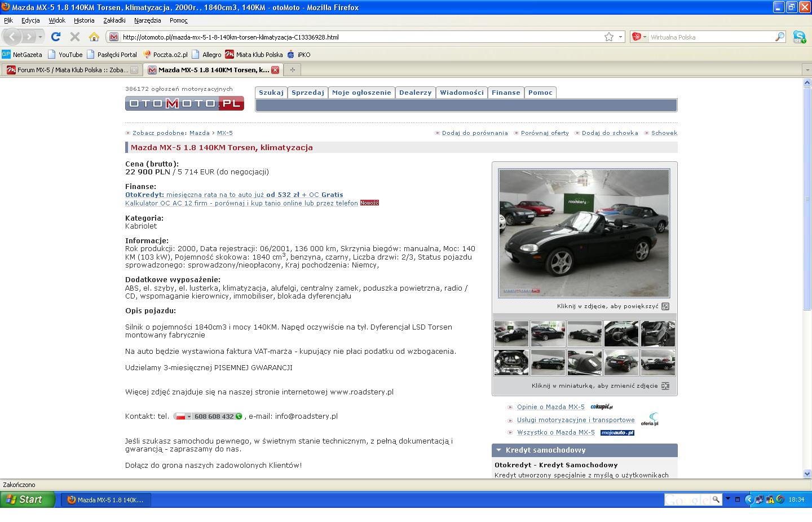This screenshot has height=522, width=812.
Task: Reload the page with the refresh icon
Action: 55,37
